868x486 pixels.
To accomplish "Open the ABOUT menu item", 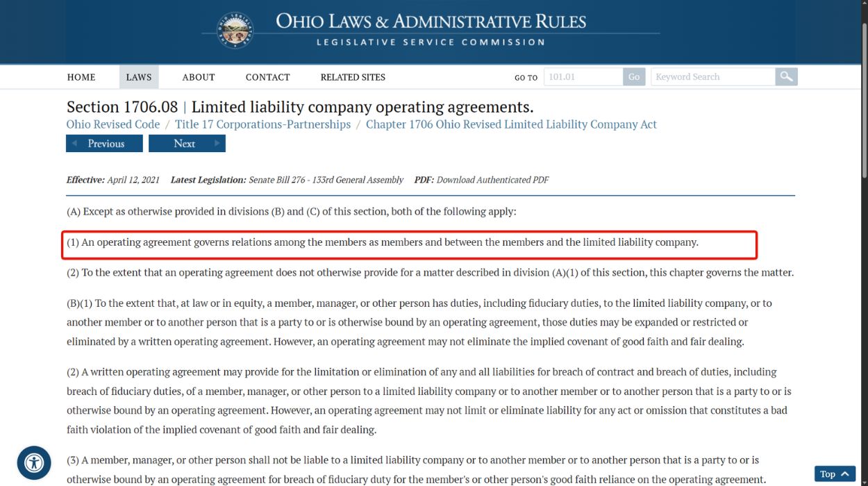I will coord(199,77).
